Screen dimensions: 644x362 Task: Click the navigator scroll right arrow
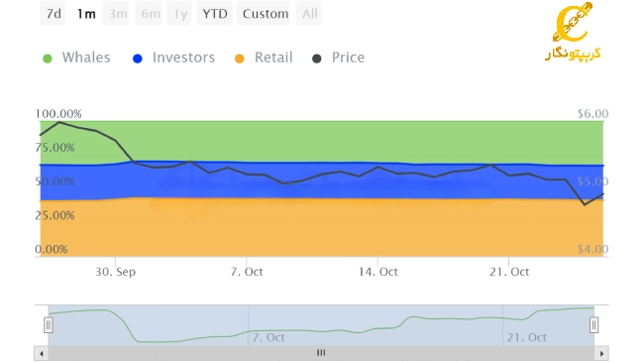(601, 353)
